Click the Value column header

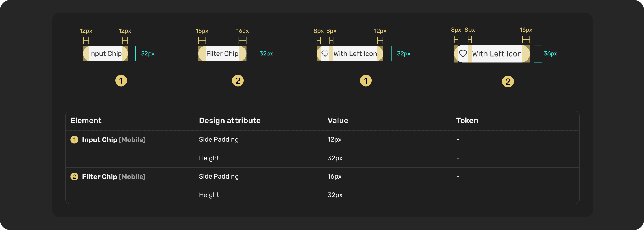pos(338,121)
